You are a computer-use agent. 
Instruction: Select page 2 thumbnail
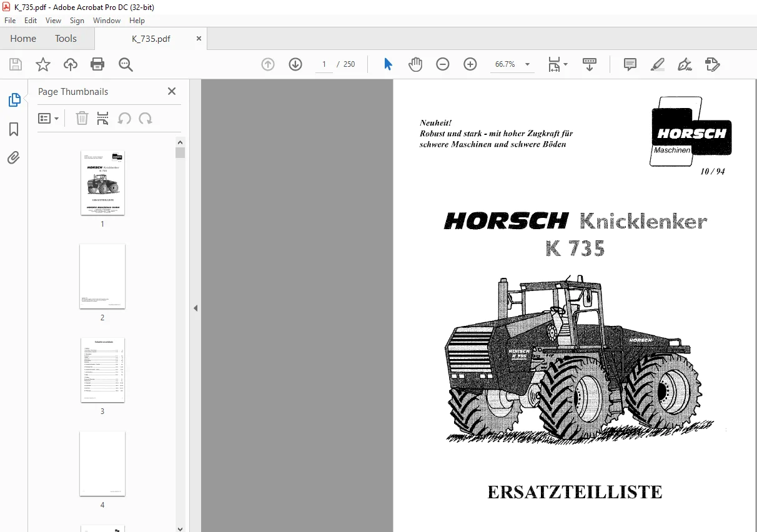[x=102, y=276]
